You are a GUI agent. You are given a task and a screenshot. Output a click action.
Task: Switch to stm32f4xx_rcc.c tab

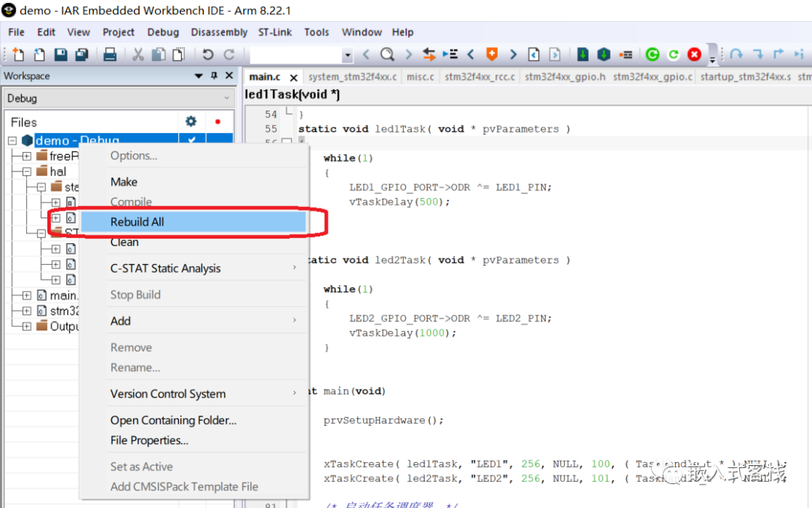coord(480,77)
